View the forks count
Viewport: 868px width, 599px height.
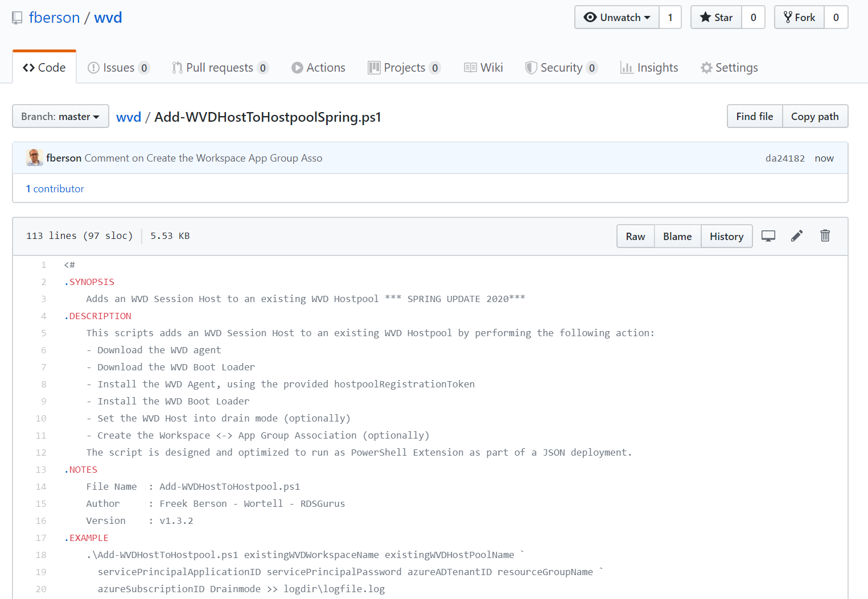tap(836, 17)
